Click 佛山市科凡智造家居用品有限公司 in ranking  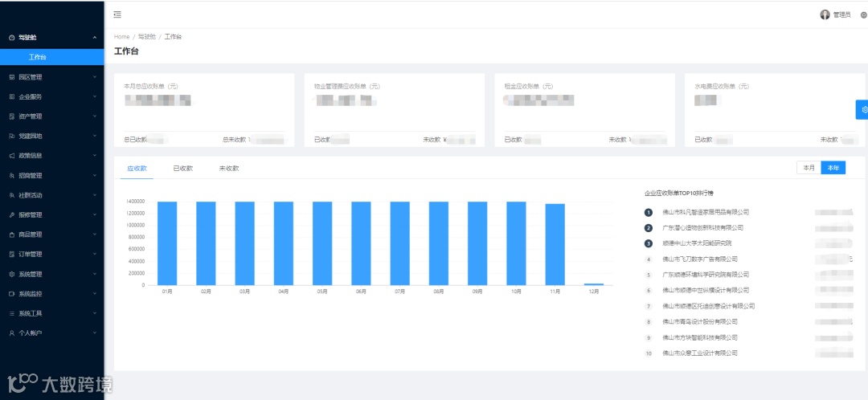click(x=706, y=212)
